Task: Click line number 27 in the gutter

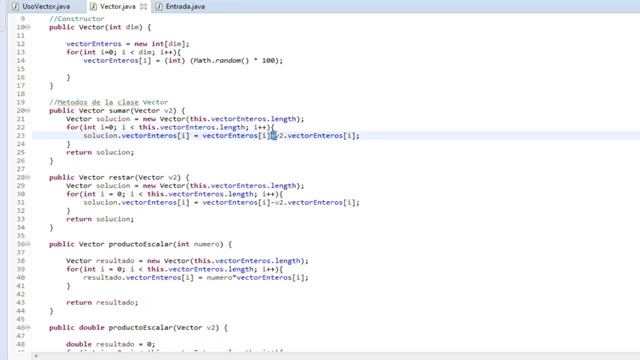Action: point(21,169)
